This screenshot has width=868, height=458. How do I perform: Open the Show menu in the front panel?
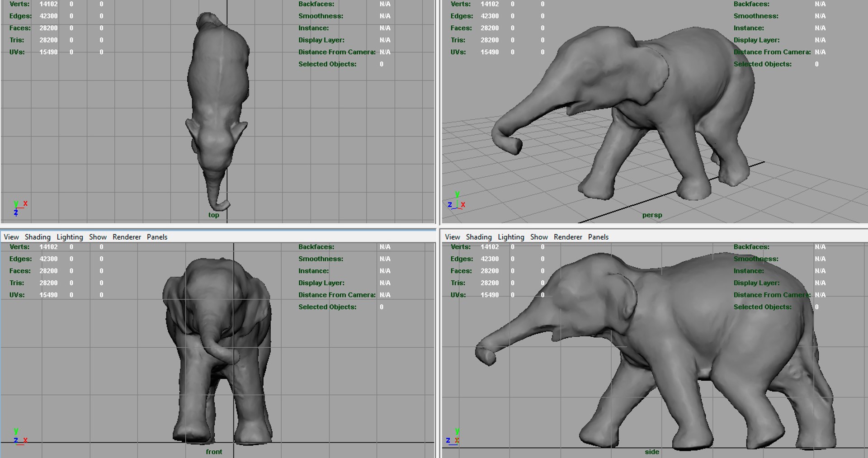(x=98, y=237)
